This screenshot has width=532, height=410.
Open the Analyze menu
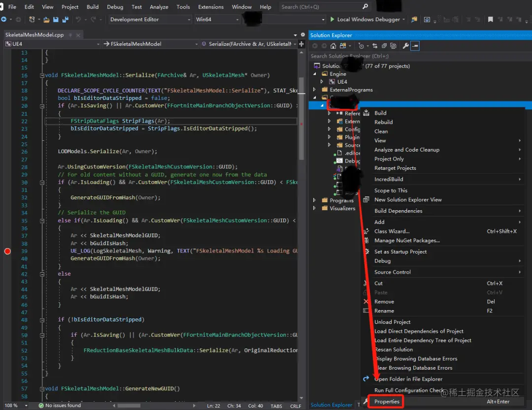[159, 7]
